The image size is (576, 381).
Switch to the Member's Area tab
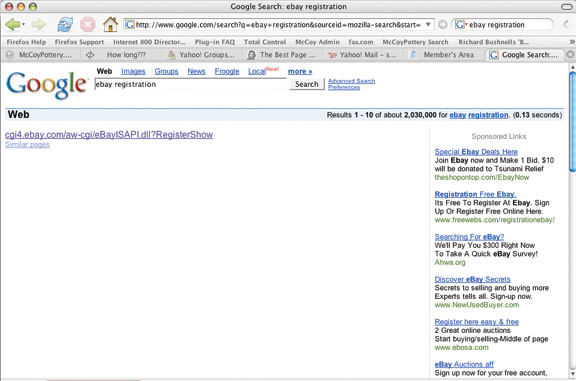(x=444, y=55)
